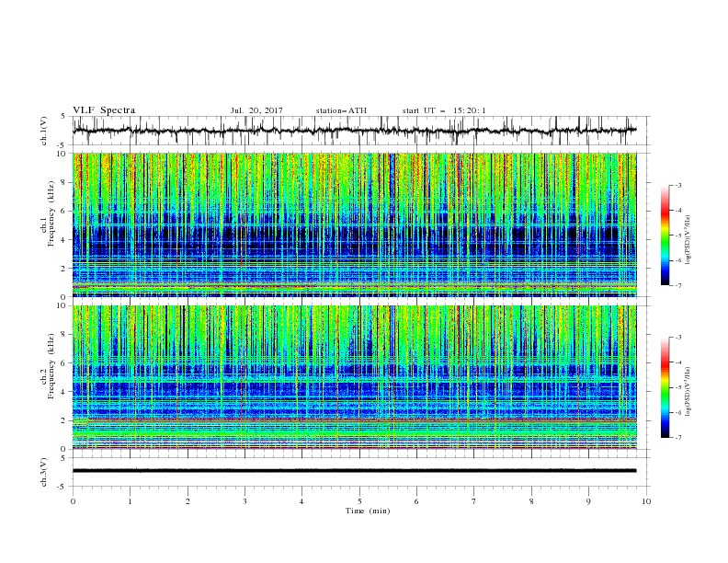Click the lower PSD color scale bar
728x563 pixels.
tap(665, 387)
